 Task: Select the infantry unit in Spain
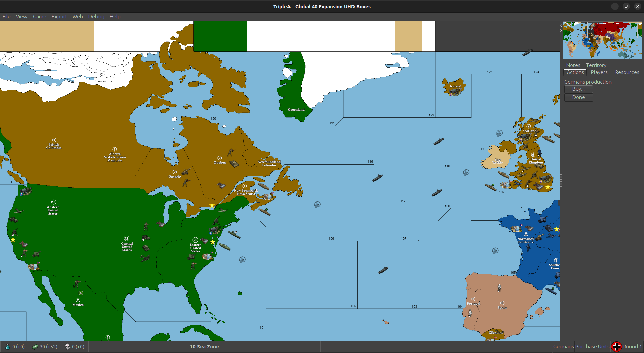[499, 287]
